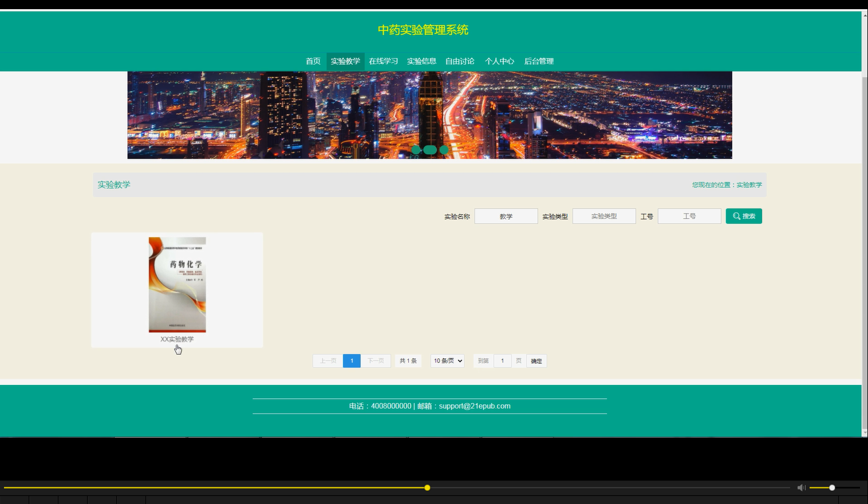Adjust the yellow video progress slider
Image resolution: width=868 pixels, height=504 pixels.
tap(427, 487)
